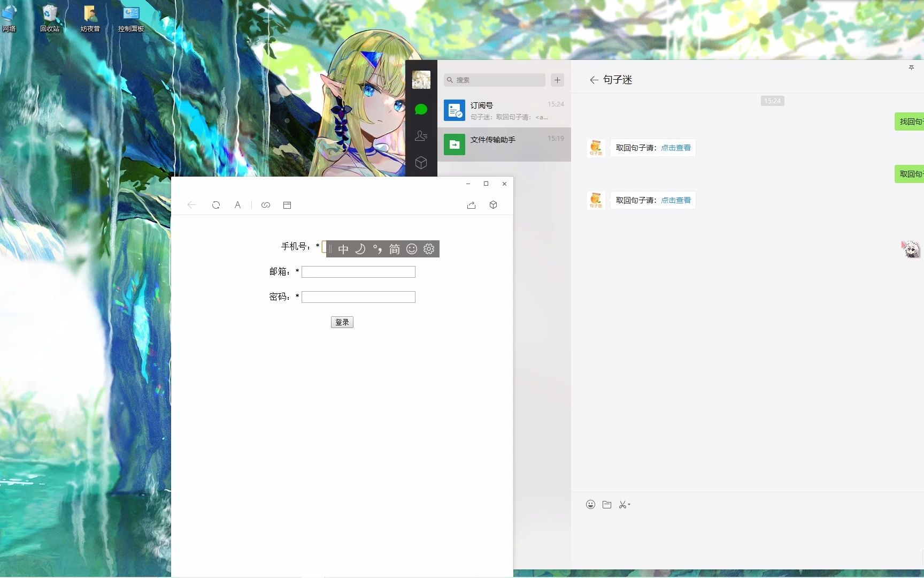Screen dimensions: 924x578
Task: Open IME emoji smiley panel
Action: [412, 249]
